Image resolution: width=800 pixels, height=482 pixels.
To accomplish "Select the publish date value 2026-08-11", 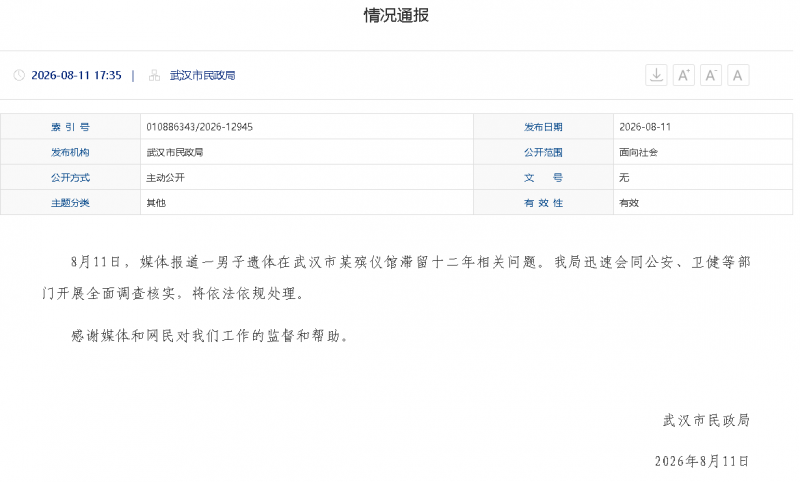I will tap(645, 127).
